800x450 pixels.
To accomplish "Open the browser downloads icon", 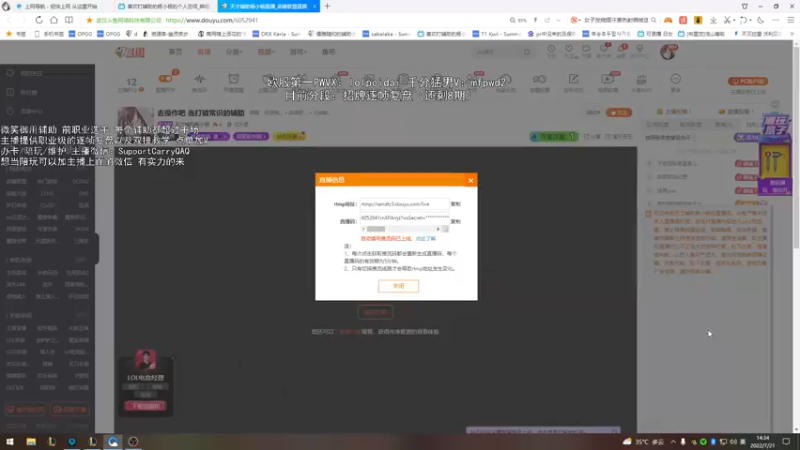I will 713,20.
